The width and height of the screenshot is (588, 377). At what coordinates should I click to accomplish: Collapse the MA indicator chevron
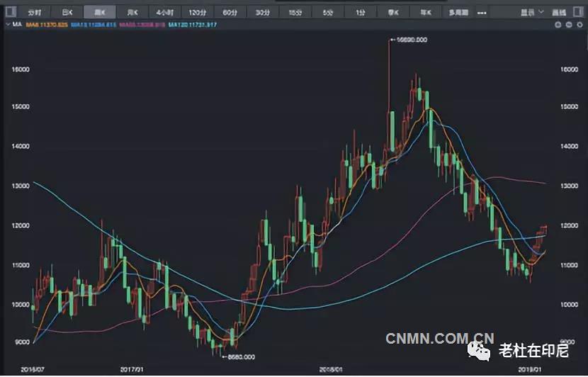(x=8, y=25)
